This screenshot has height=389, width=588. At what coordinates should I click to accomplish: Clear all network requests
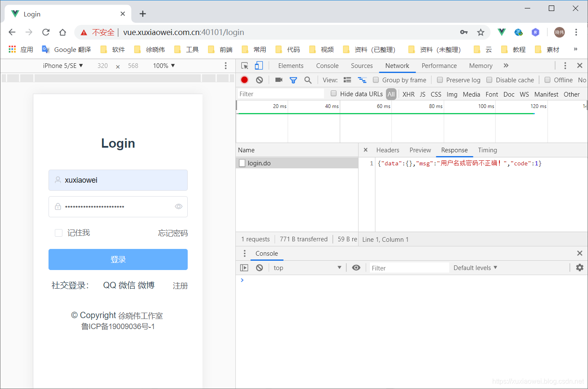point(259,80)
